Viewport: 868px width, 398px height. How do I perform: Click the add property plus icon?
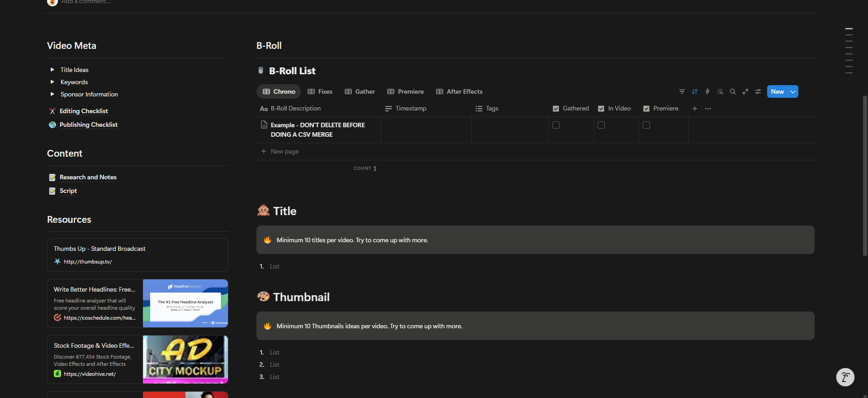[x=694, y=109]
